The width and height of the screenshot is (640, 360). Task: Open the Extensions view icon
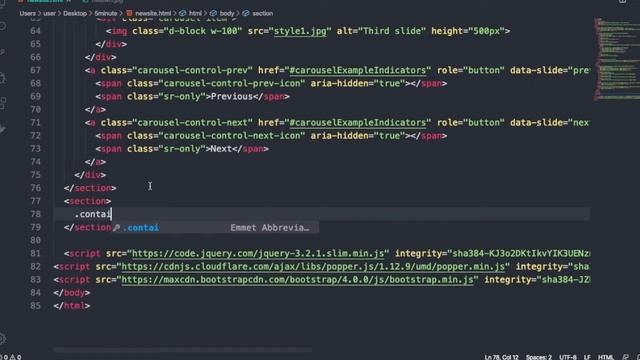[2, 103]
